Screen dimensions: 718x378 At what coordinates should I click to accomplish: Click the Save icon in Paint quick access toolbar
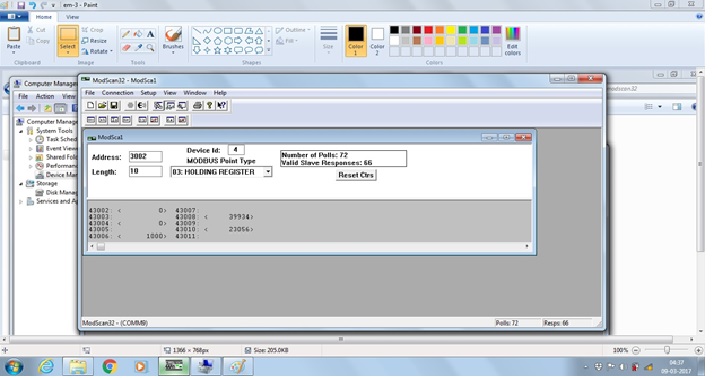(x=21, y=5)
